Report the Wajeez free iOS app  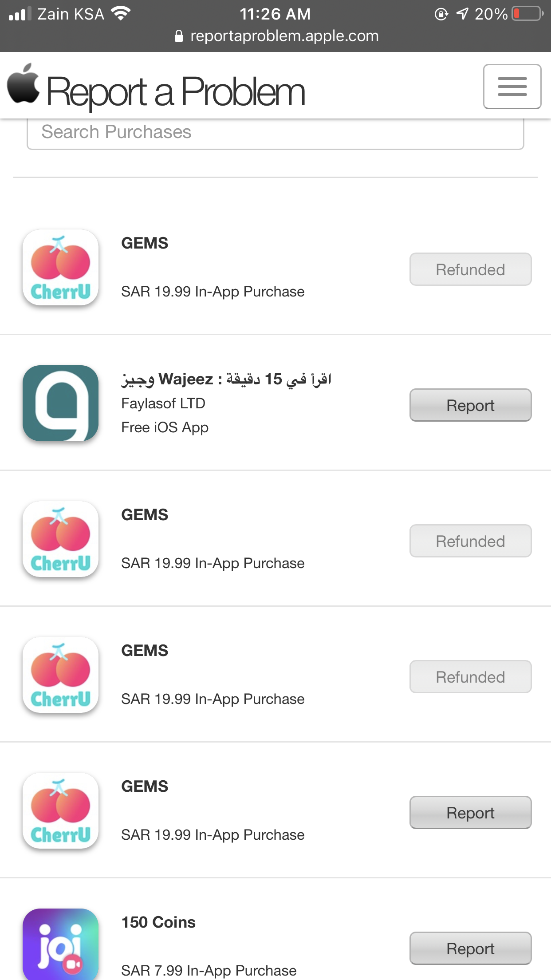pyautogui.click(x=470, y=405)
